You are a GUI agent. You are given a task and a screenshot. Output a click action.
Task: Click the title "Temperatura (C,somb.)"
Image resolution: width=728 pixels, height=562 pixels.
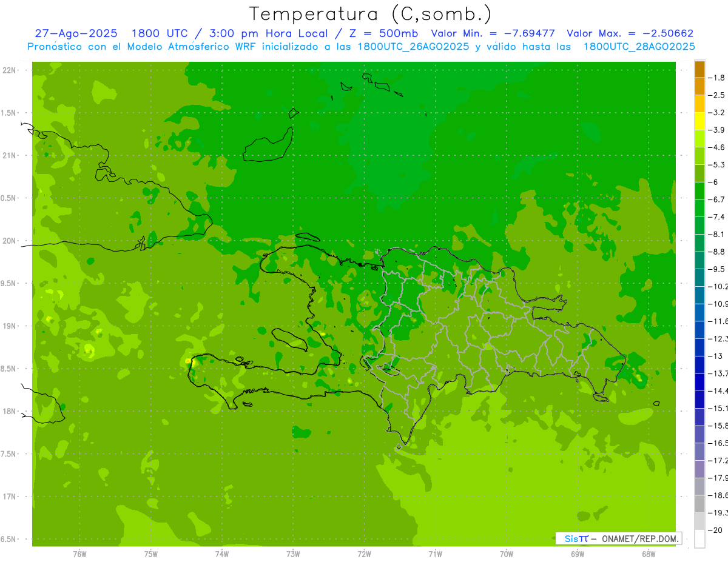[x=370, y=15]
